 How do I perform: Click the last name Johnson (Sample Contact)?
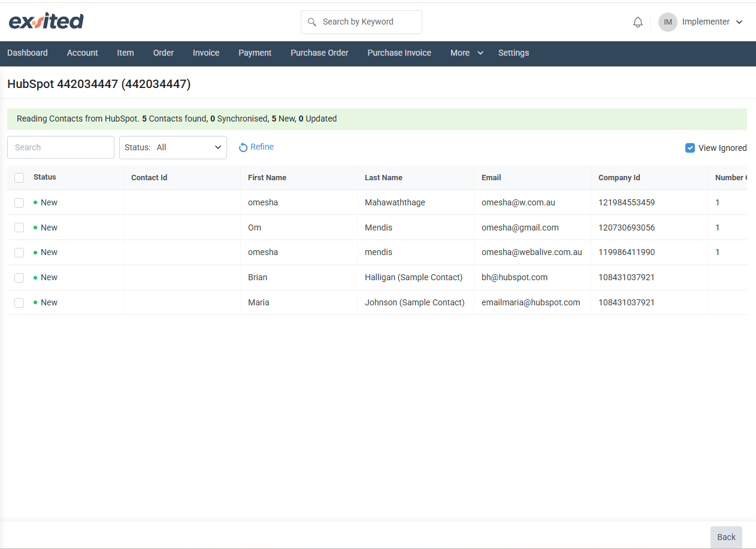pyautogui.click(x=415, y=302)
